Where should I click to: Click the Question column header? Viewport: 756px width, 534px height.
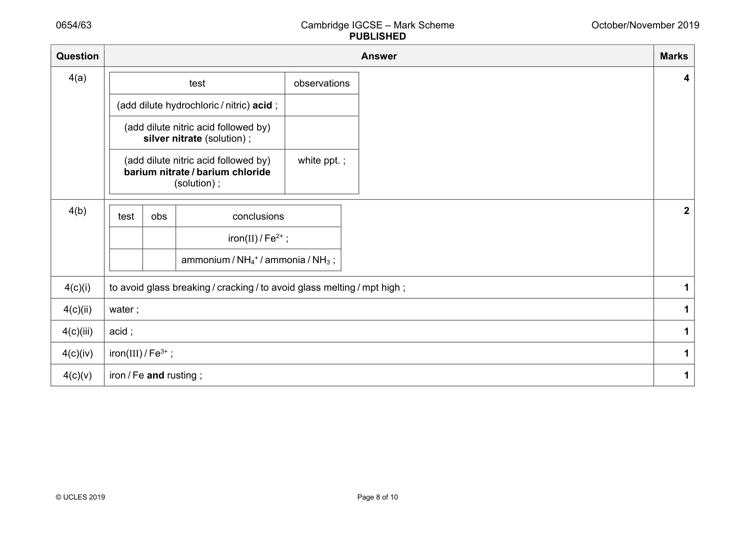tap(78, 56)
